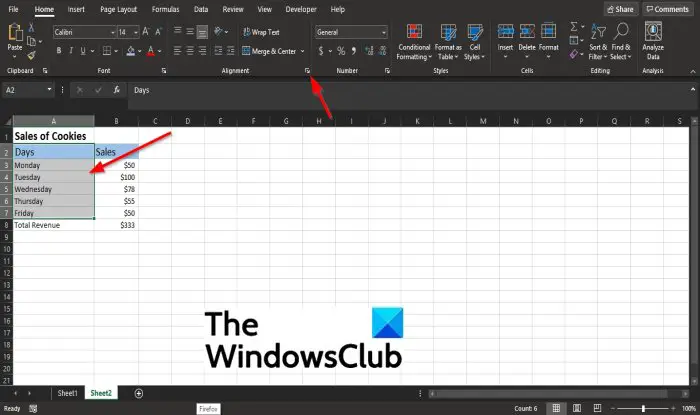Expand the Number Format General dropdown
The width and height of the screenshot is (700, 415).
coord(383,32)
